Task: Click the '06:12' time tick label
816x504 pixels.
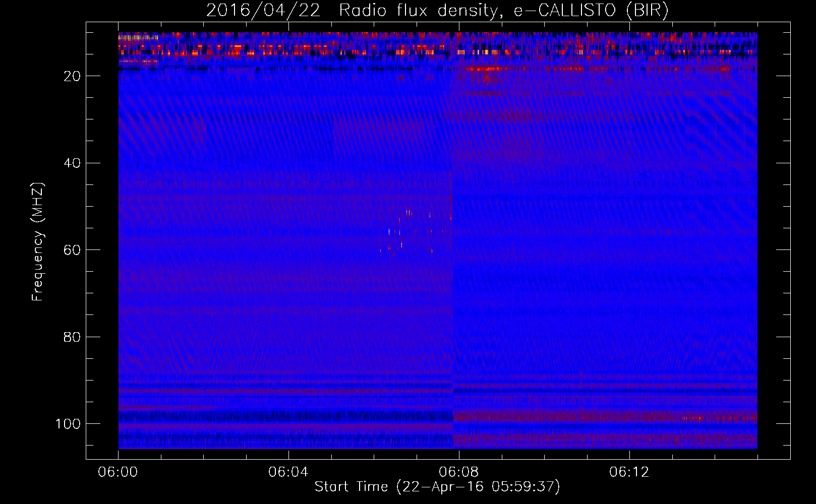Action: [x=629, y=472]
